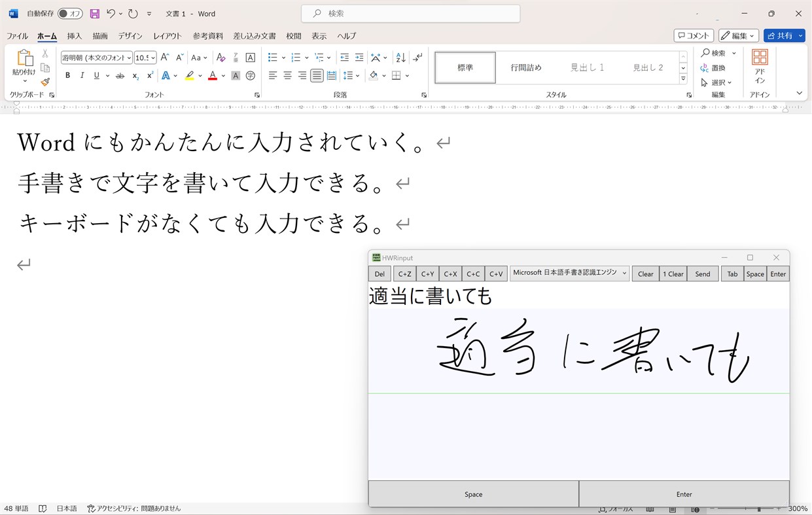This screenshot has width=812, height=515.
Task: Toggle subscript formatting
Action: [x=135, y=76]
